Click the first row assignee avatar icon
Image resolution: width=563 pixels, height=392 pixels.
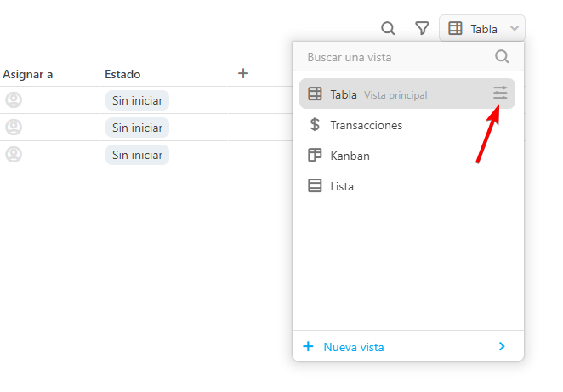pos(14,100)
